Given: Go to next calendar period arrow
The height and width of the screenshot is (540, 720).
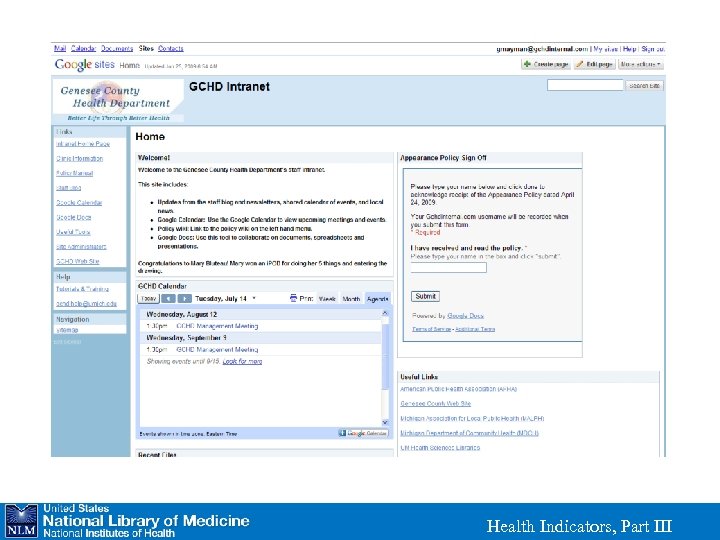Looking at the screenshot, I should point(185,299).
